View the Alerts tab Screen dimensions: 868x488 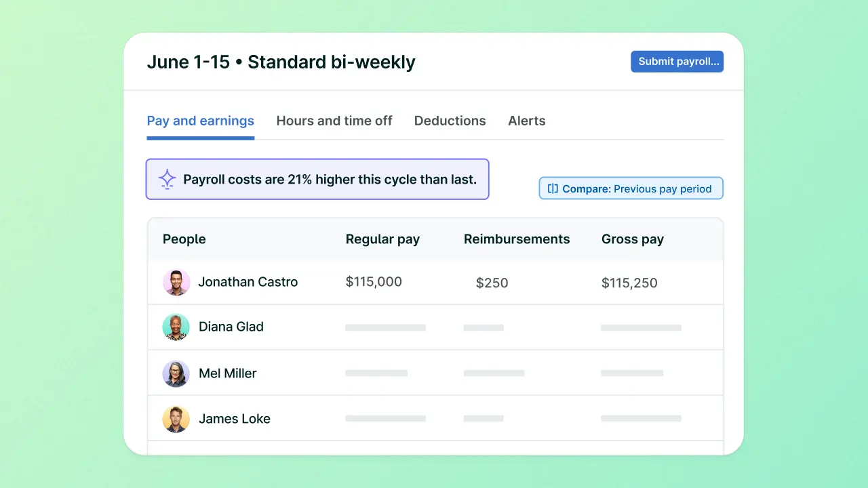pyautogui.click(x=526, y=121)
